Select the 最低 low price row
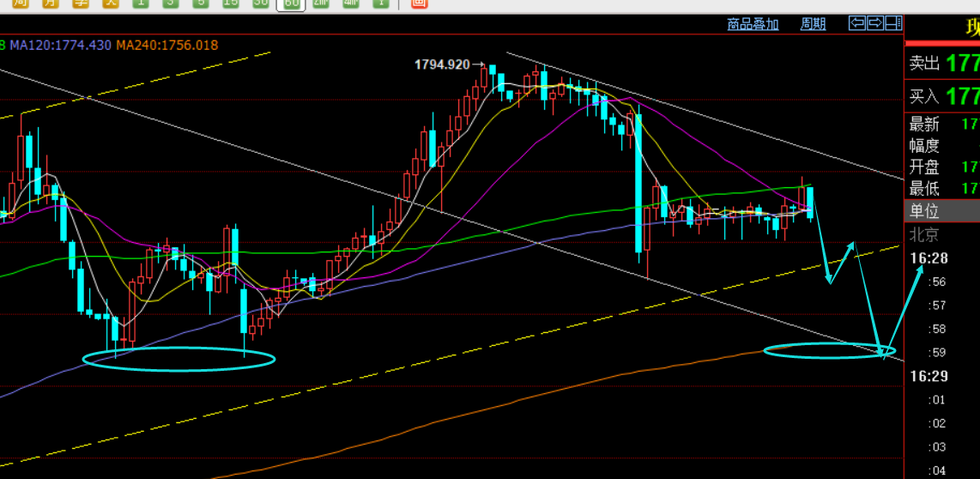 pyautogui.click(x=942, y=188)
